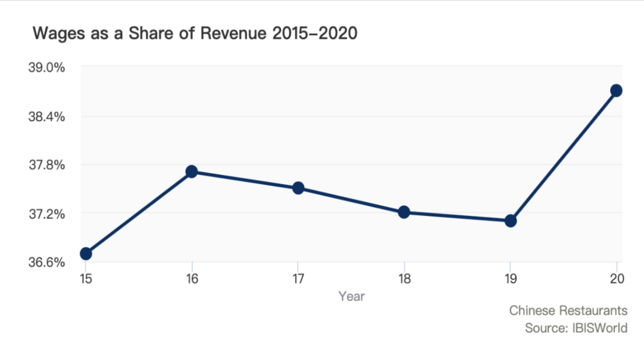Click the 'Year' axis title
The width and height of the screenshot is (644, 352).
click(x=352, y=296)
